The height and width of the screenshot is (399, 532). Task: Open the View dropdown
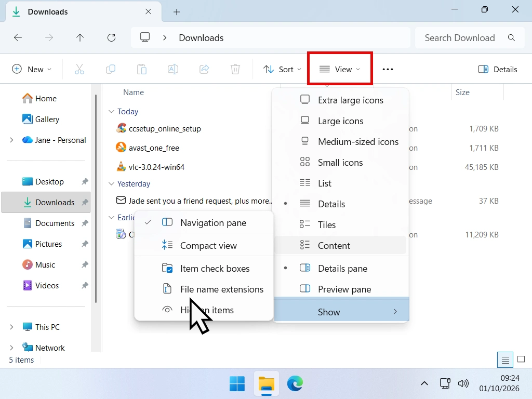(x=340, y=69)
